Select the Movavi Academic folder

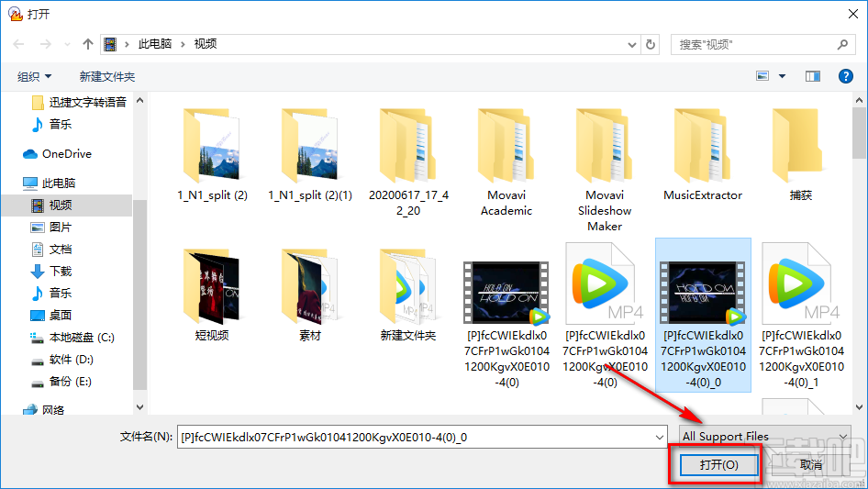coord(506,162)
